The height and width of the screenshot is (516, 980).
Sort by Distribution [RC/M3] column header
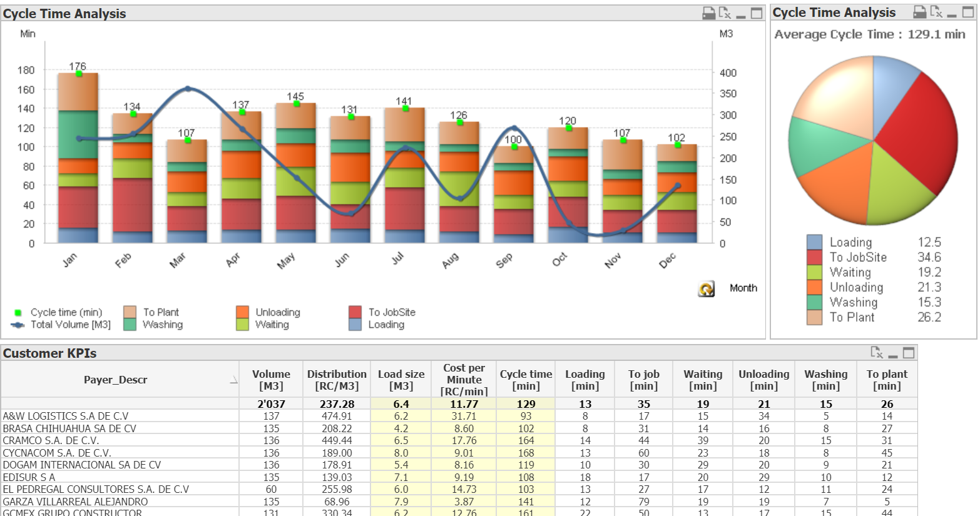[337, 380]
